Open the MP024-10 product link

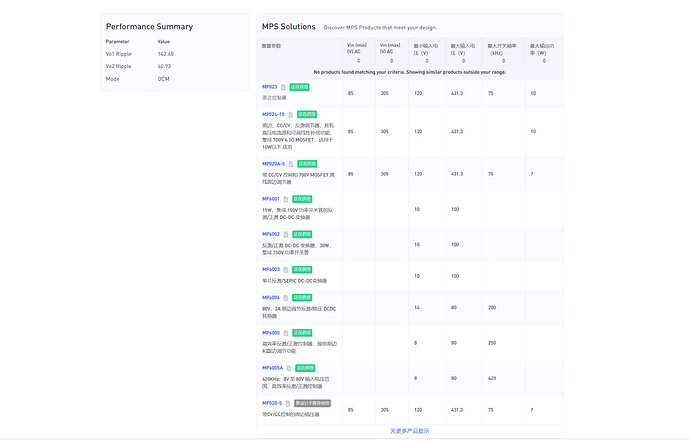pyautogui.click(x=273, y=114)
